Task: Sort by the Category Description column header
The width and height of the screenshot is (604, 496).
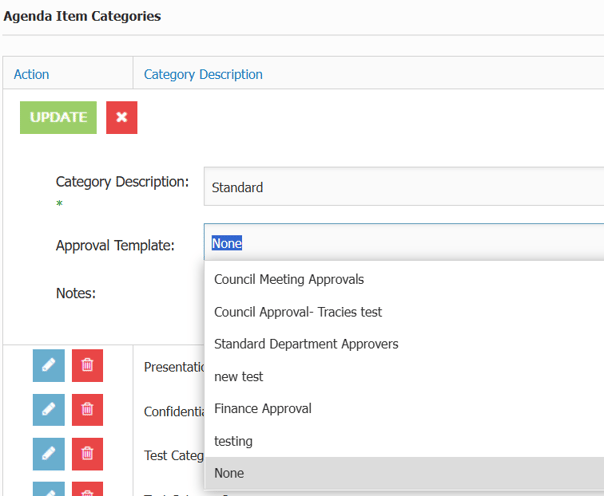Action: [x=203, y=74]
